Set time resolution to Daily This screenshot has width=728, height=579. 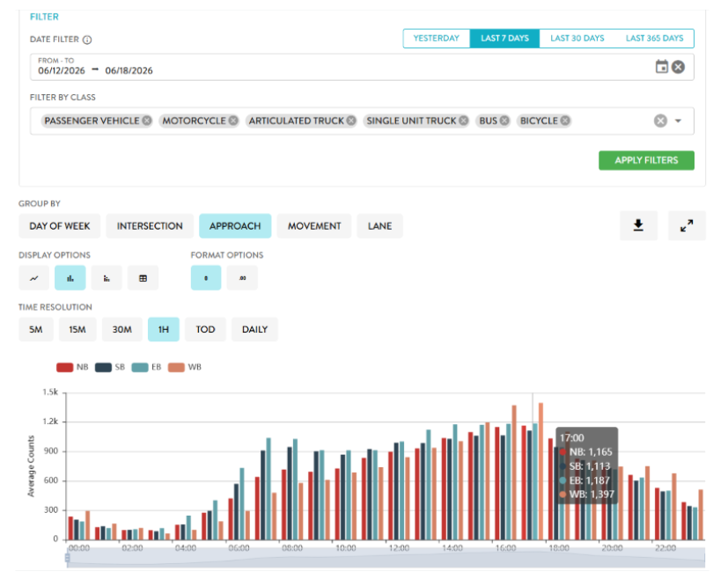[x=254, y=329]
